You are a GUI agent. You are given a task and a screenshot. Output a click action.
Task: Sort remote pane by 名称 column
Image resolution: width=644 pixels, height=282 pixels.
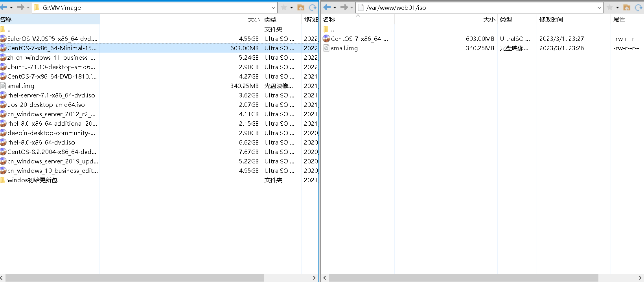(358, 19)
